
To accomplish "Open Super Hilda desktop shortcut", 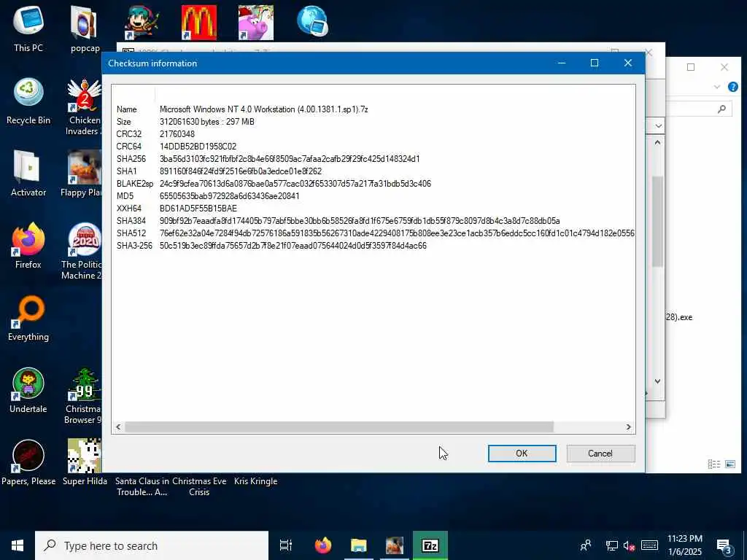I will click(85, 462).
